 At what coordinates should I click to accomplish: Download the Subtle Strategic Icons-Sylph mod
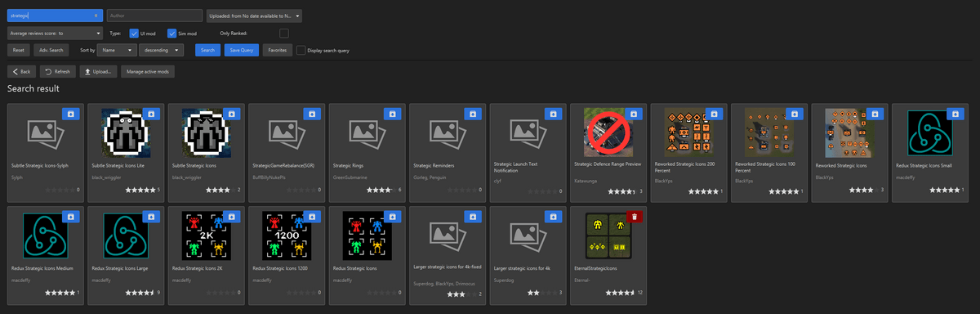click(x=70, y=113)
